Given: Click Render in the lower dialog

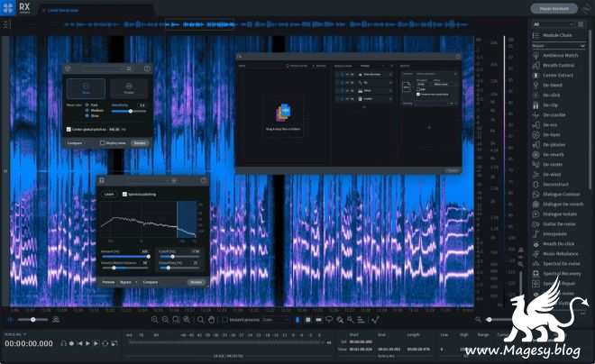Looking at the screenshot, I should tap(197, 283).
